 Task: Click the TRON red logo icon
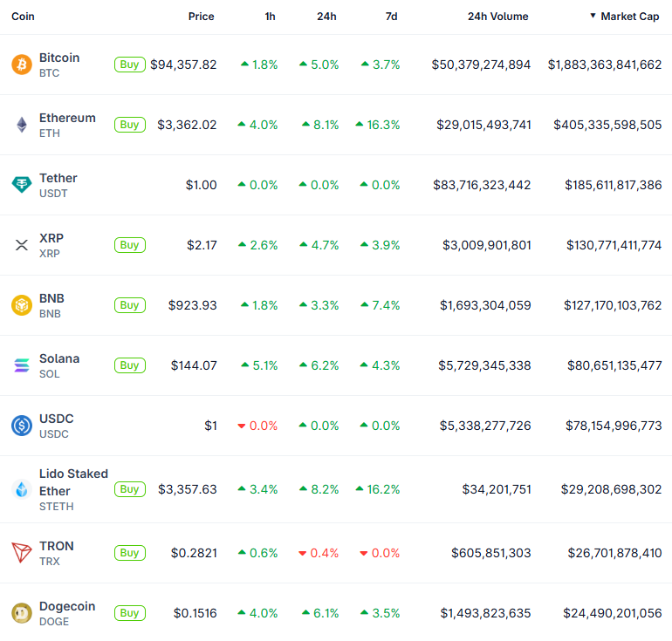[21, 553]
